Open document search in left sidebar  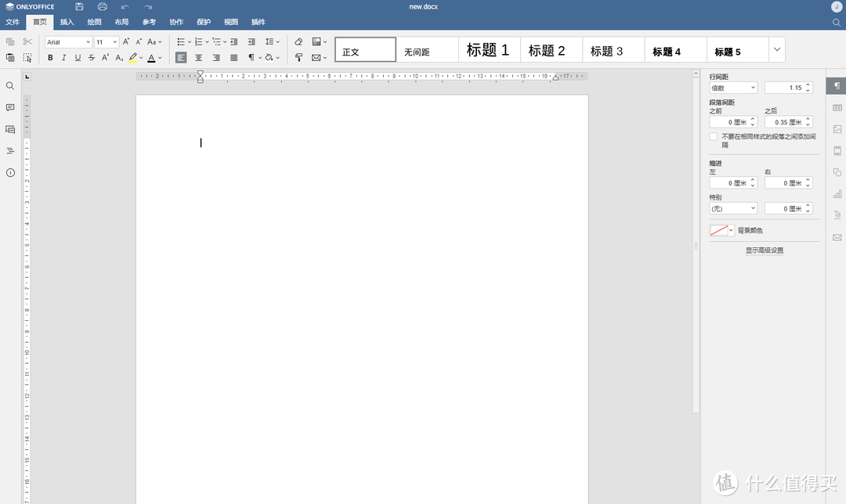[9, 85]
